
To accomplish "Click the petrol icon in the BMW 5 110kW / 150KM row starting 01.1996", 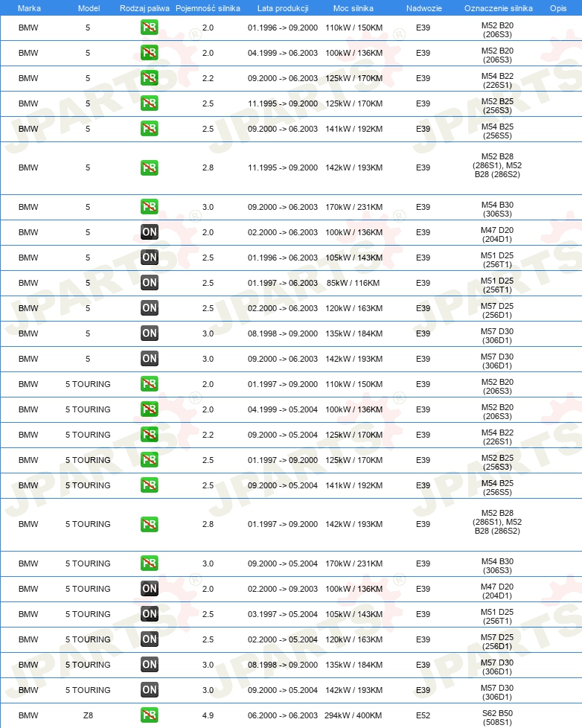I will [x=150, y=28].
